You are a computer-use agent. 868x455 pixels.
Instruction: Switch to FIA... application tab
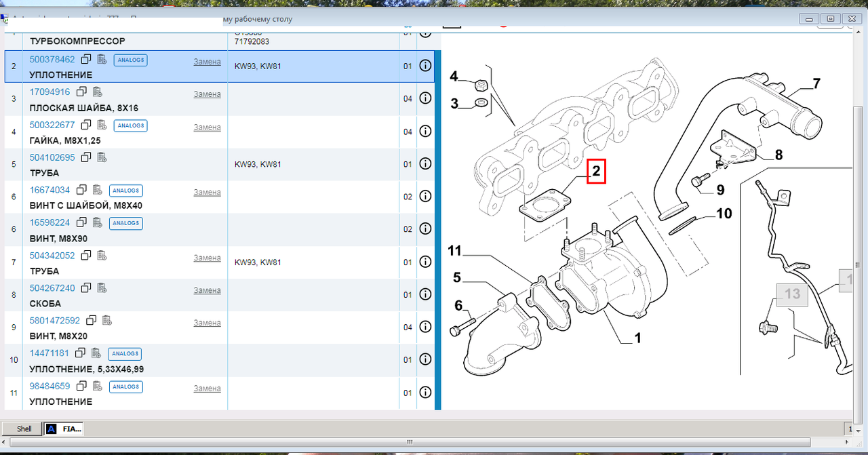[x=65, y=429]
